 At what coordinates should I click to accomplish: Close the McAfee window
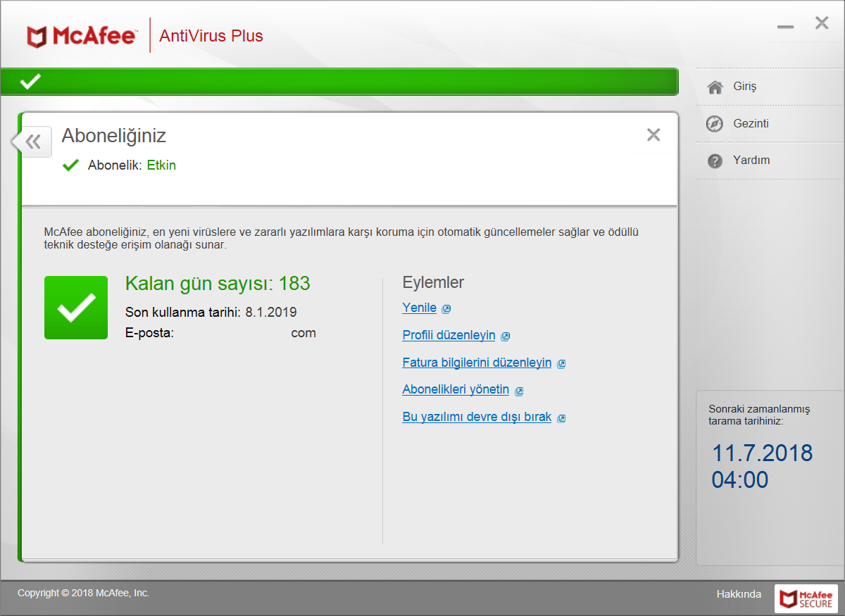point(822,23)
